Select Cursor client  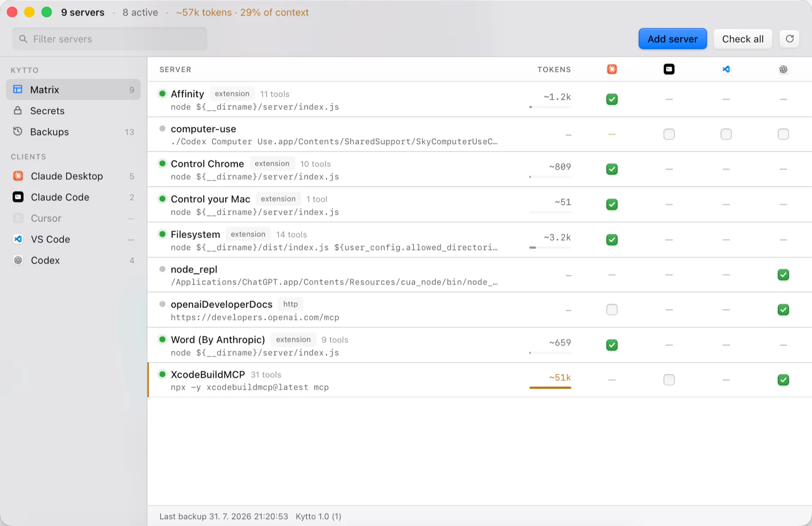tap(73, 218)
